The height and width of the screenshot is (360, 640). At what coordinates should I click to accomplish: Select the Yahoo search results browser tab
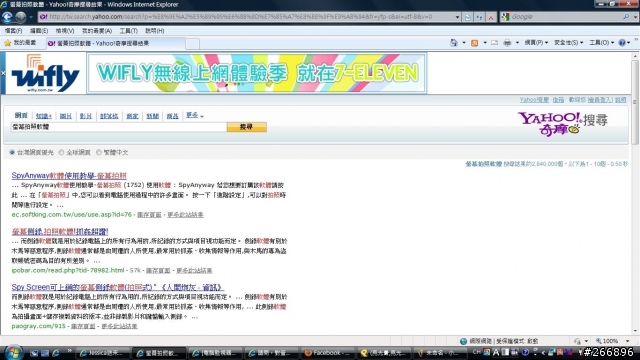(x=115, y=43)
